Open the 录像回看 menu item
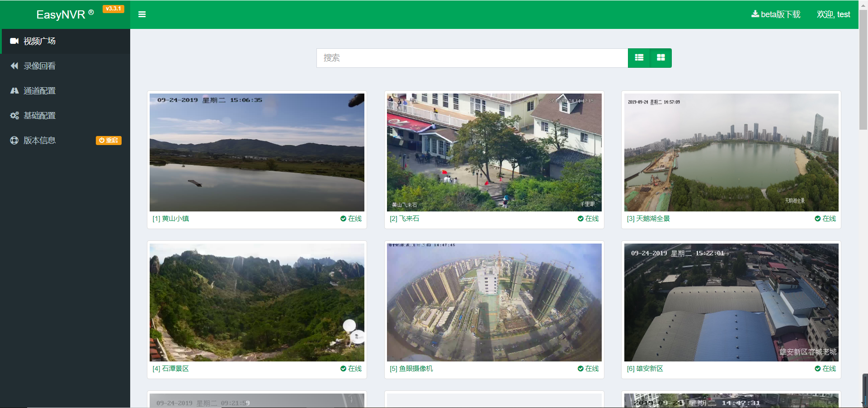868x408 pixels. point(66,66)
